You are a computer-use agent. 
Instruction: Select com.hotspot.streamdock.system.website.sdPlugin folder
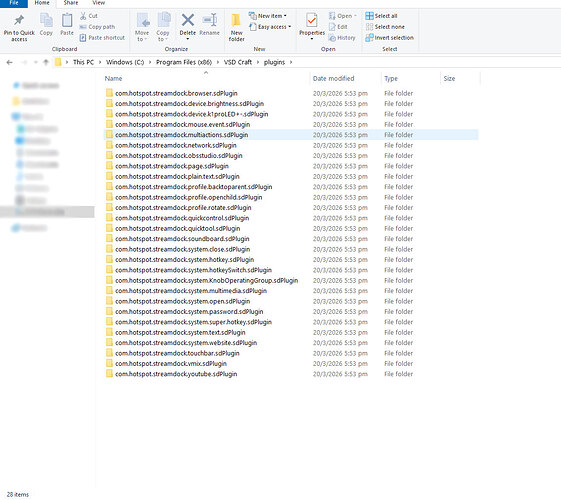[186, 343]
